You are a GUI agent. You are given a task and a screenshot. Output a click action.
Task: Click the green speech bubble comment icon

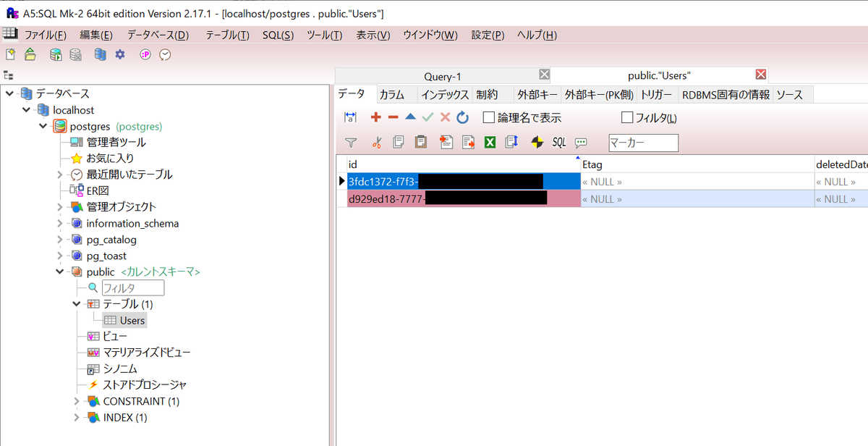pos(581,143)
